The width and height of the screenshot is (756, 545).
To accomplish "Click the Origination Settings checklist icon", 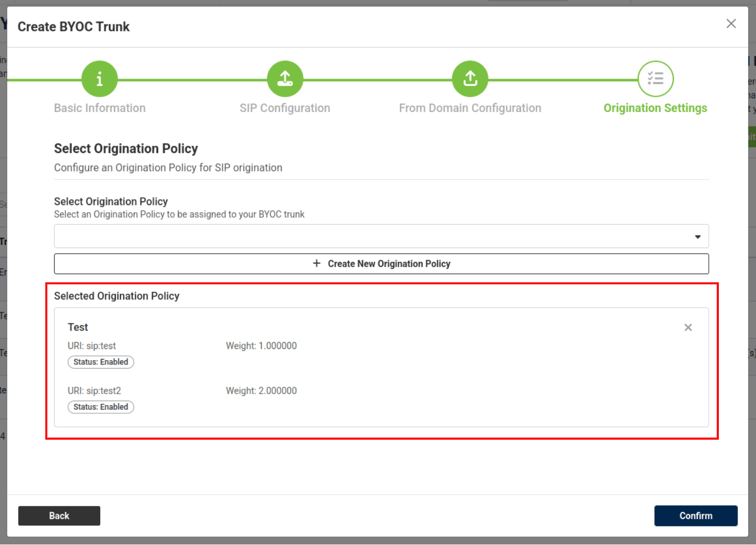I will pos(655,79).
